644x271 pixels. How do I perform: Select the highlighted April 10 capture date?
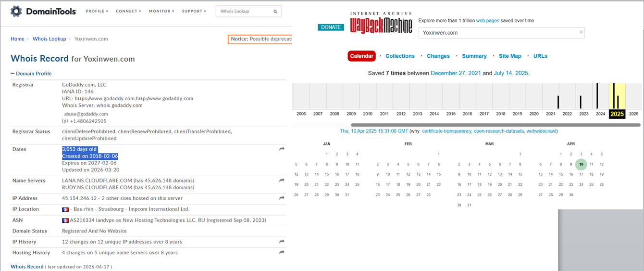(x=581, y=164)
